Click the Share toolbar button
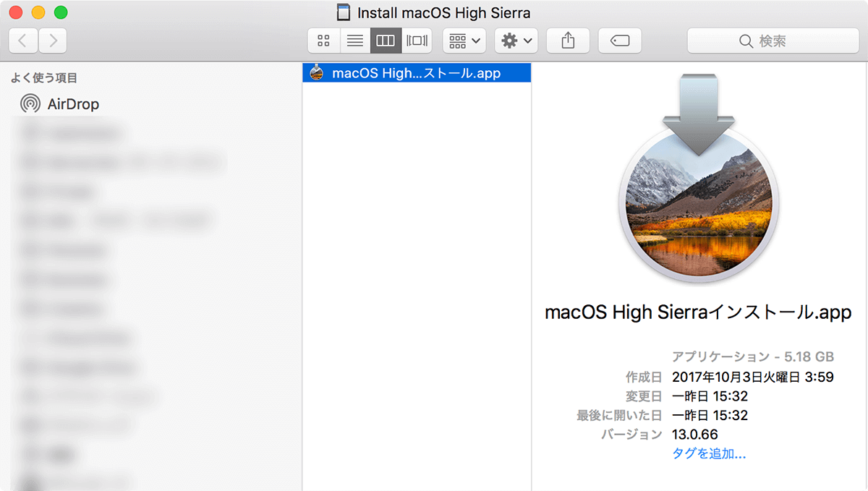 568,40
